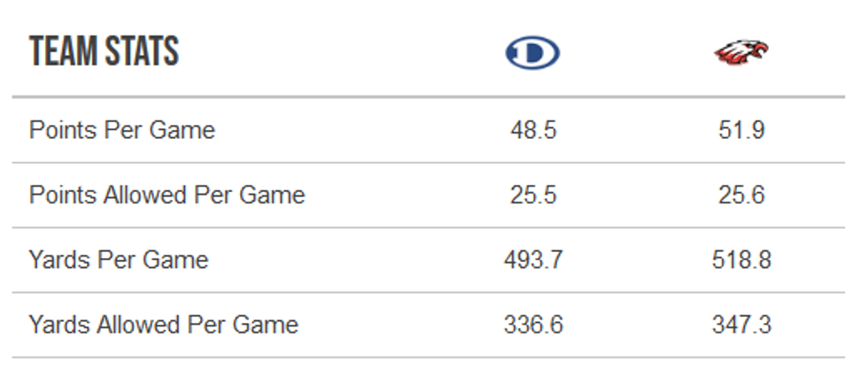868x391 pixels.
Task: Click bottom border below Yards Allowed Per Game
Action: point(429,357)
